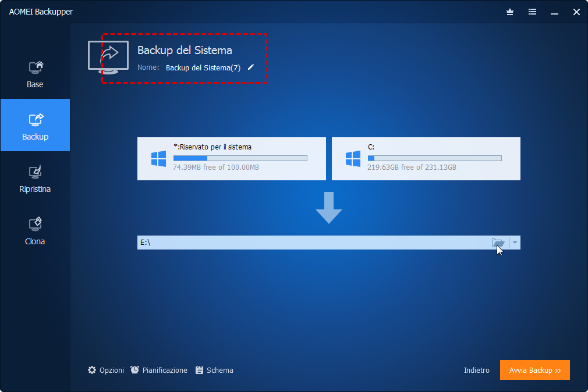Select the Riservato per il sistema partition
The image size is (588, 392).
(231, 159)
